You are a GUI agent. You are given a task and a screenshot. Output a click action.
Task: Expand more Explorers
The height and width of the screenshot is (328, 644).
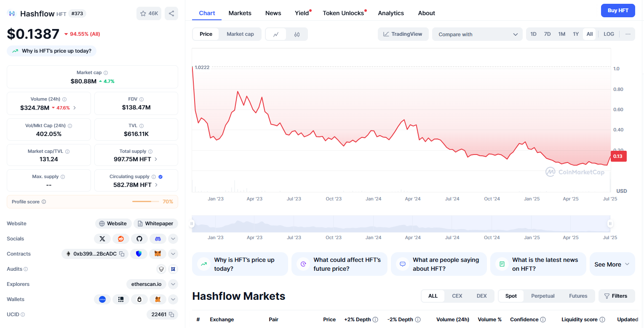[173, 284]
